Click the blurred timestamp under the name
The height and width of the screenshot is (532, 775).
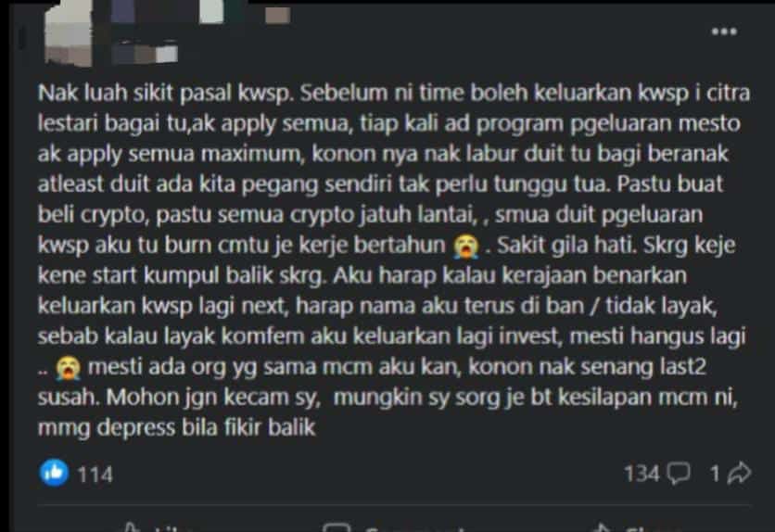coord(145,53)
